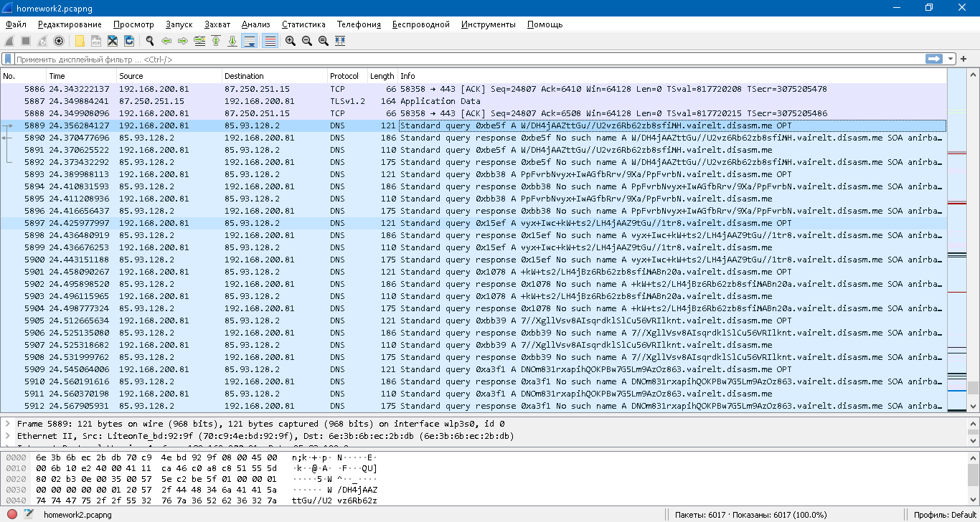
Task: Jump to last packet icon
Action: click(232, 41)
